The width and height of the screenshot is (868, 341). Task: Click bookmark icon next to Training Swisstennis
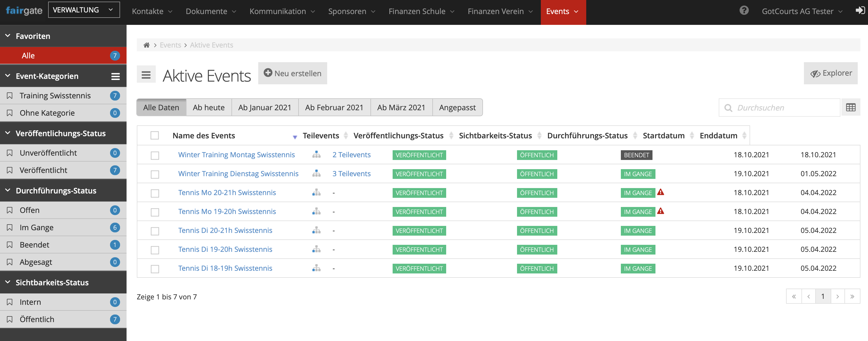[10, 96]
